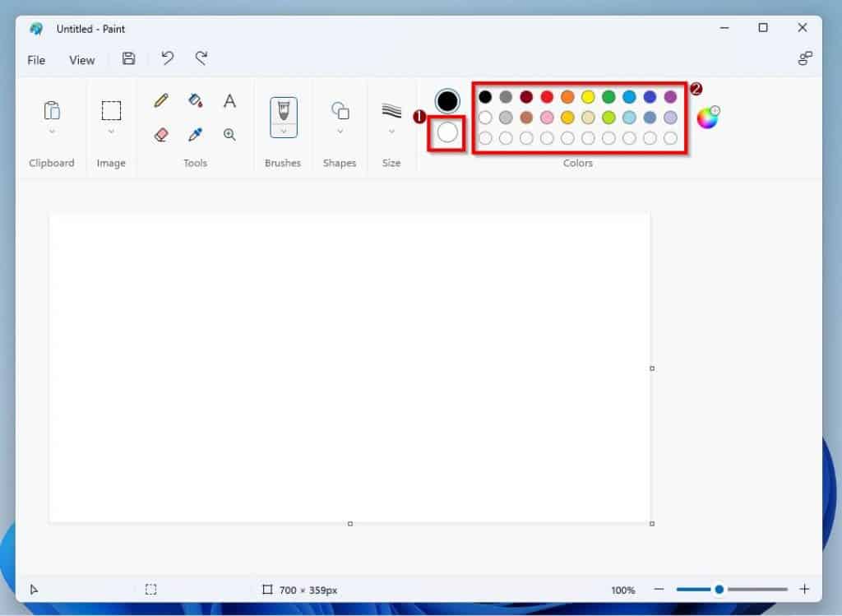Expand the Clipboard dropdown chevron
This screenshot has height=616, width=842.
pos(52,131)
